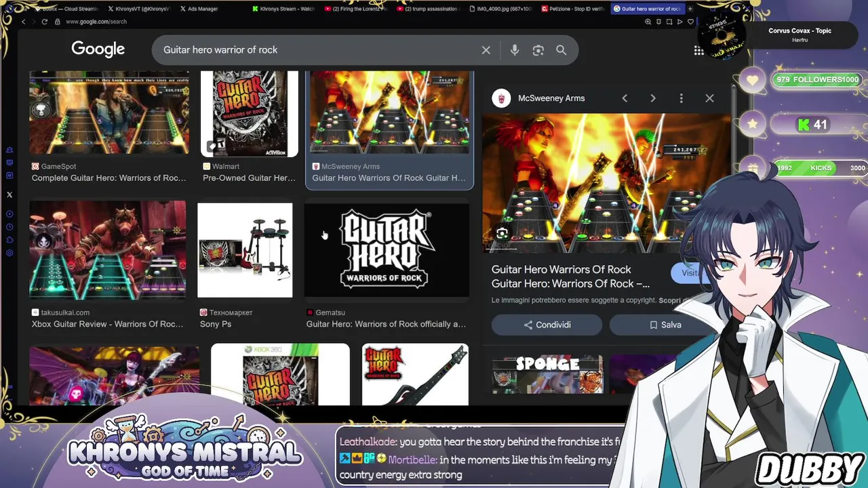Go back in browser history

click(24, 22)
